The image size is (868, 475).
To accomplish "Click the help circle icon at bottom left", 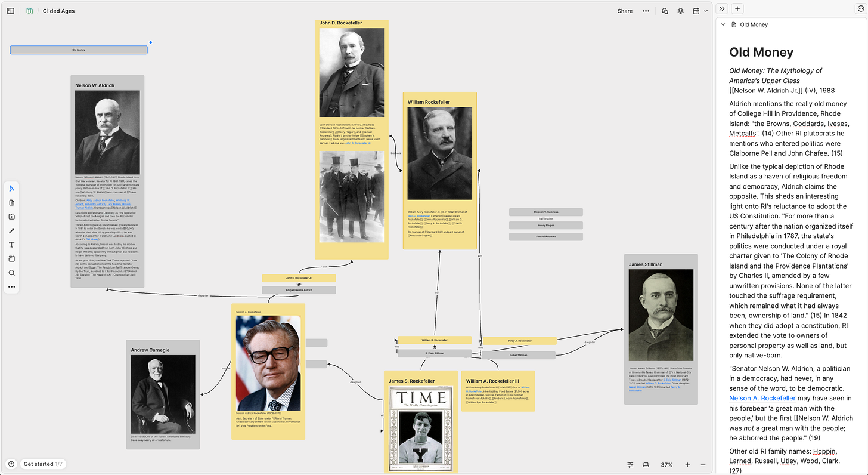I will click(11, 464).
